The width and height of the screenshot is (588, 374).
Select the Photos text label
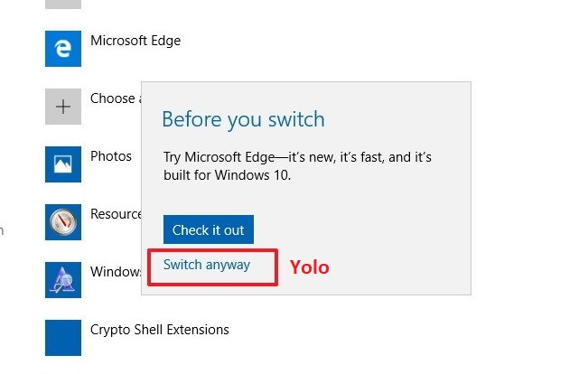tap(111, 156)
